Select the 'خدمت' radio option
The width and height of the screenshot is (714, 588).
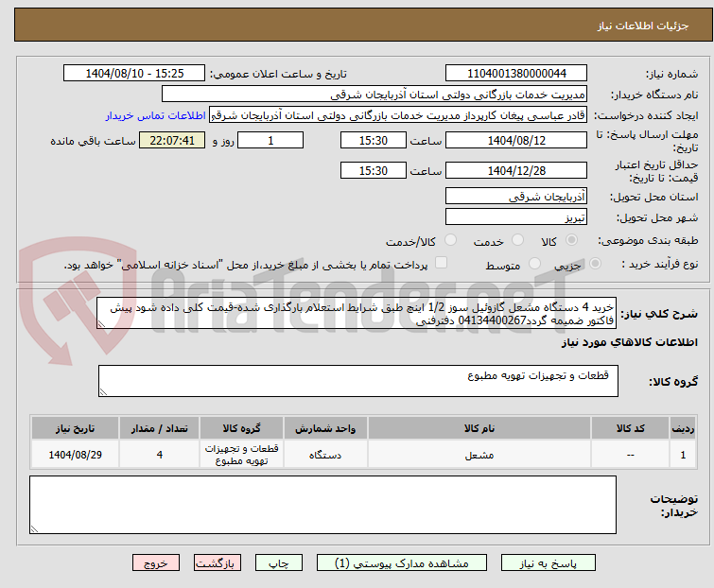tap(515, 241)
